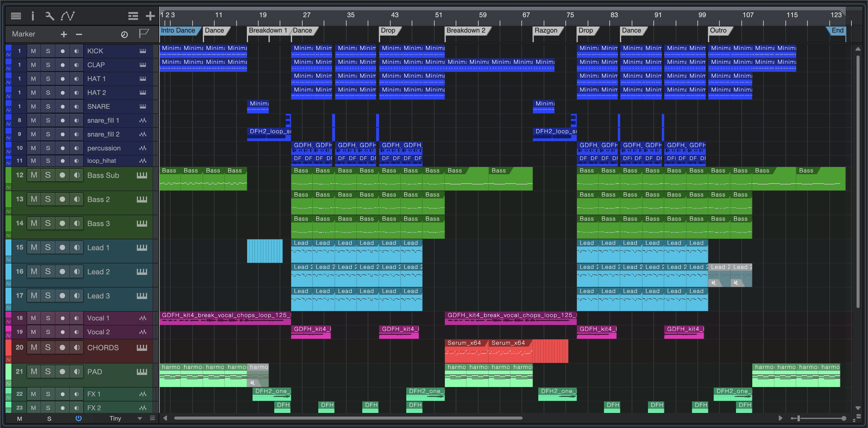The height and width of the screenshot is (428, 868).
Task: Click the add tracks plus icon
Action: (x=150, y=15)
